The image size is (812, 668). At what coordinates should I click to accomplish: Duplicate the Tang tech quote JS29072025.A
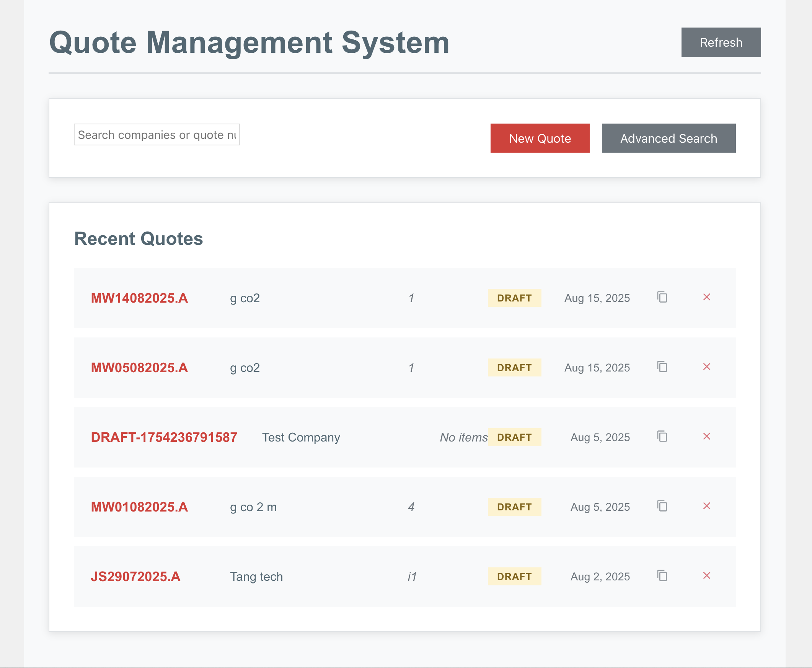pyautogui.click(x=662, y=576)
